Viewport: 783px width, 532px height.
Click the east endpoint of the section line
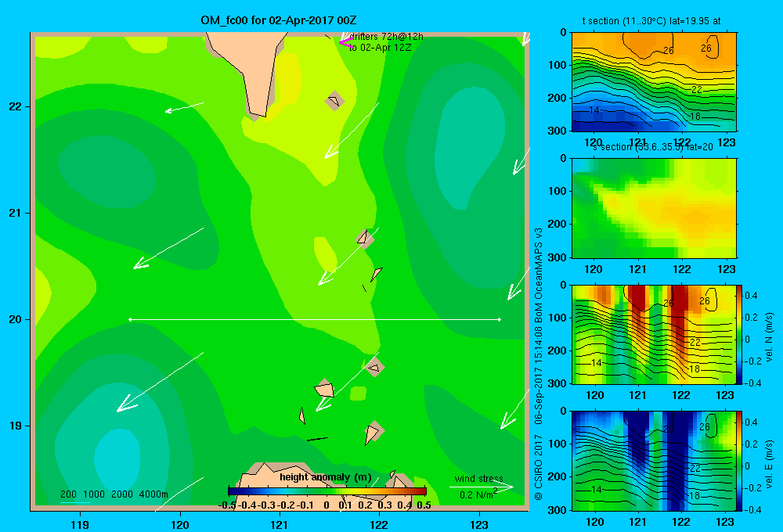tap(500, 319)
